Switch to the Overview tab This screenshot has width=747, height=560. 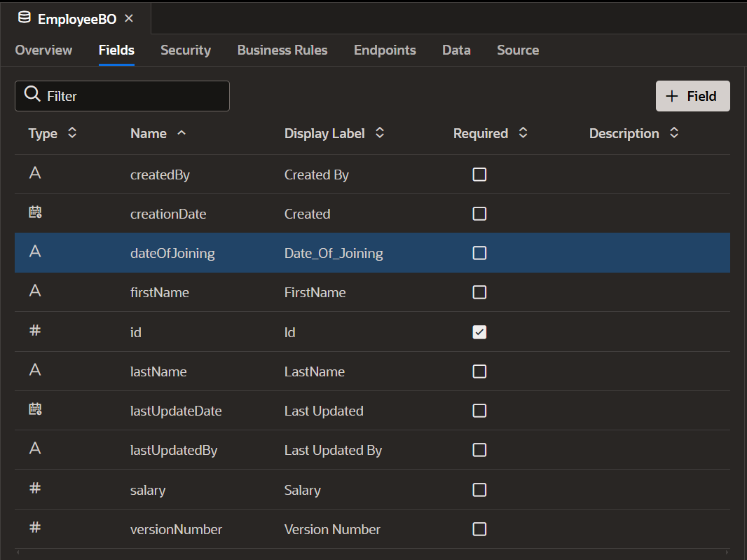pos(44,50)
